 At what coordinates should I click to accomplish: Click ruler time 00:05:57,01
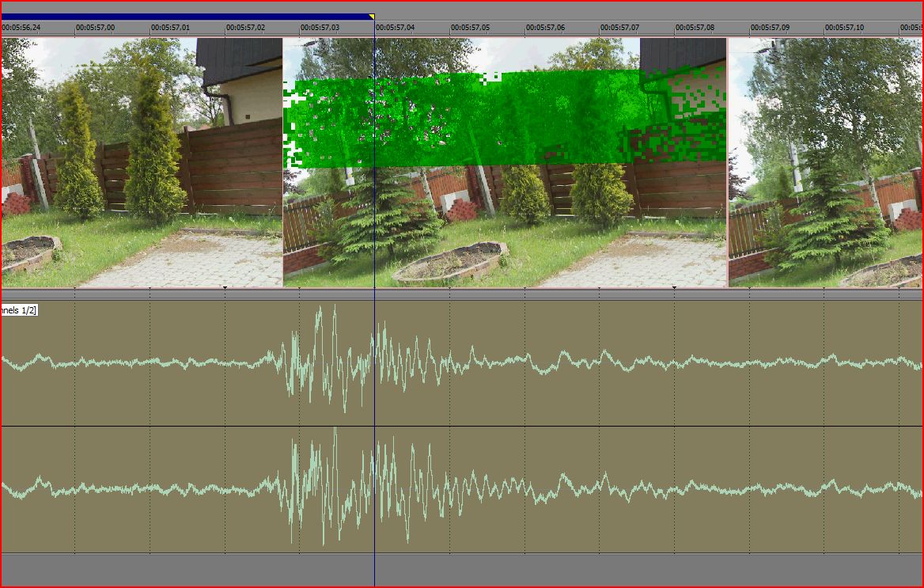pyautogui.click(x=170, y=28)
